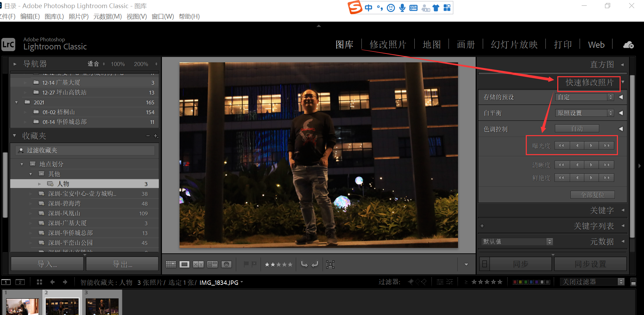Viewport: 644px width, 315px height.
Task: Click the 导出... button
Action: click(122, 264)
